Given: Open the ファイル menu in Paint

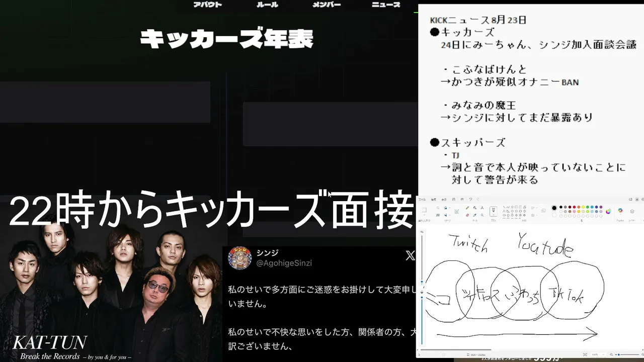Looking at the screenshot, I should pyautogui.click(x=422, y=199).
